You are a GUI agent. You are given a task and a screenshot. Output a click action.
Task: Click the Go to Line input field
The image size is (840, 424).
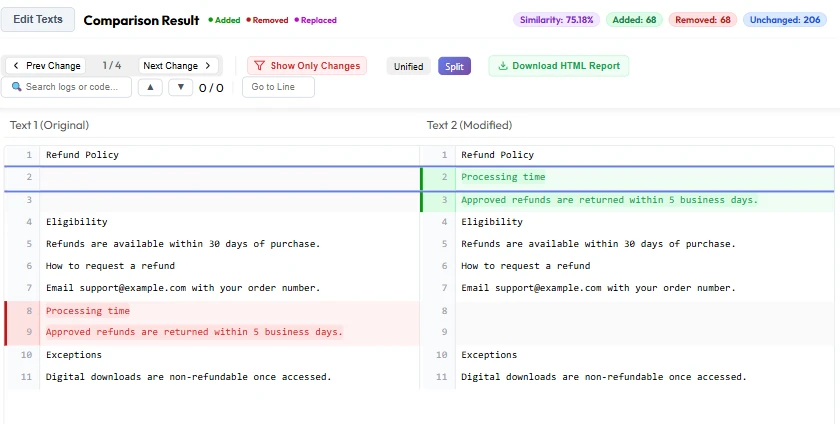click(x=278, y=87)
